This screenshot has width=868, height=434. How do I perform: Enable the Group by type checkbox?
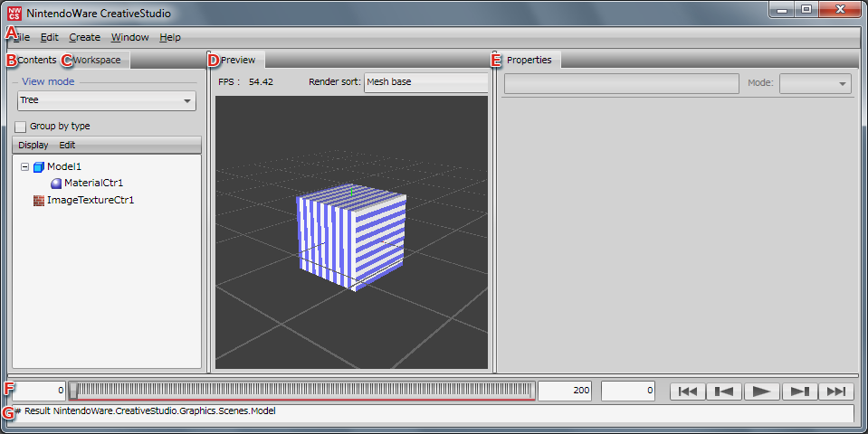[21, 127]
